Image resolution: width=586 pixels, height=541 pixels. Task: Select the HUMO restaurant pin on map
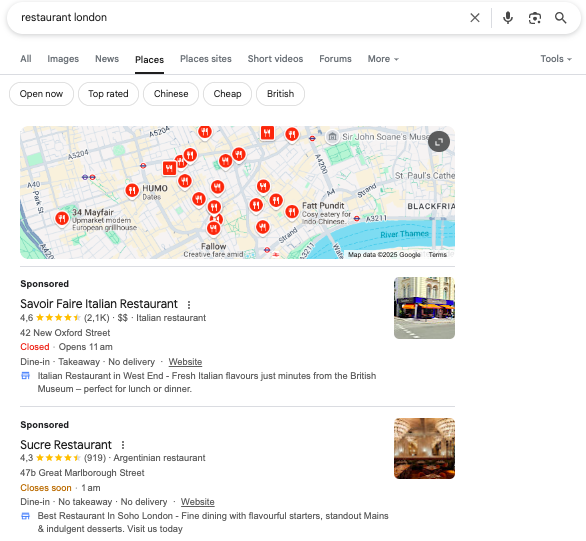(x=132, y=191)
